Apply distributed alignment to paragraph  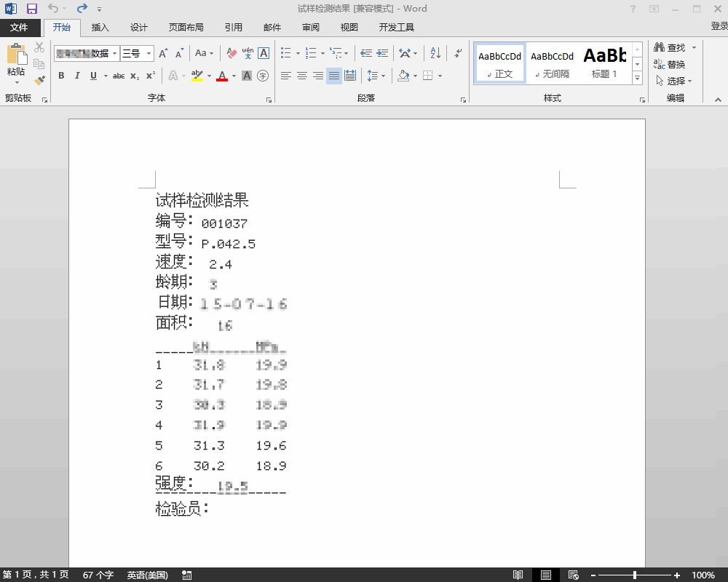[x=350, y=76]
